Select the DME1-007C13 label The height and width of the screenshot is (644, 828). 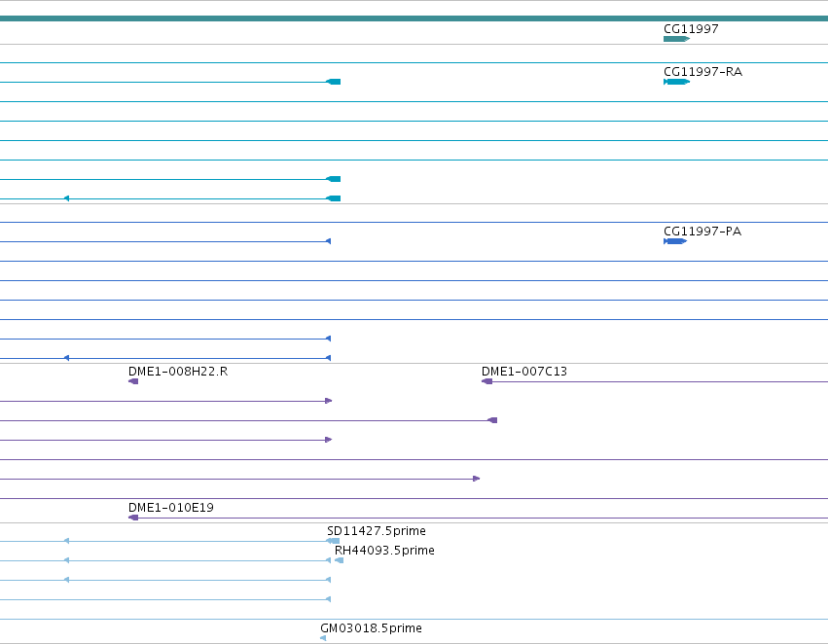(x=524, y=372)
